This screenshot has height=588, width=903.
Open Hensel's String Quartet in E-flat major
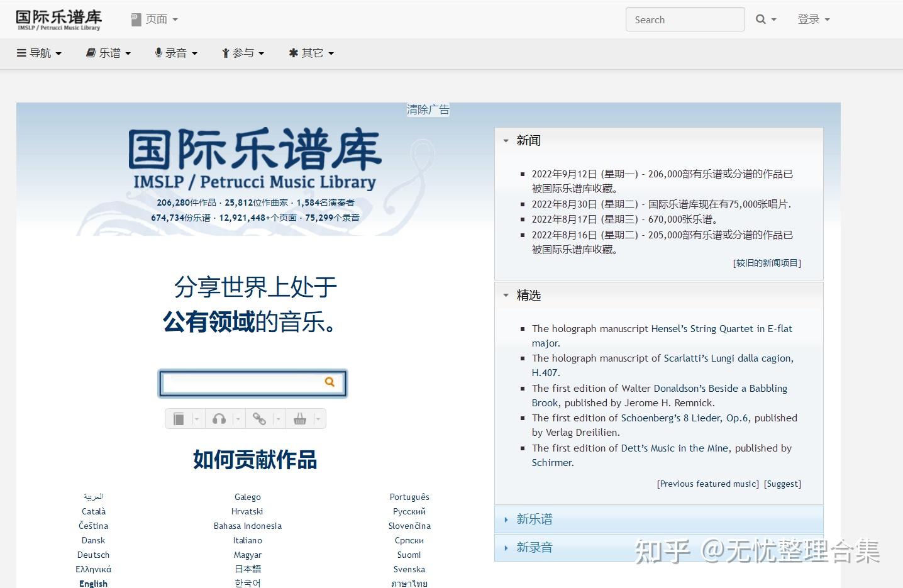click(662, 336)
